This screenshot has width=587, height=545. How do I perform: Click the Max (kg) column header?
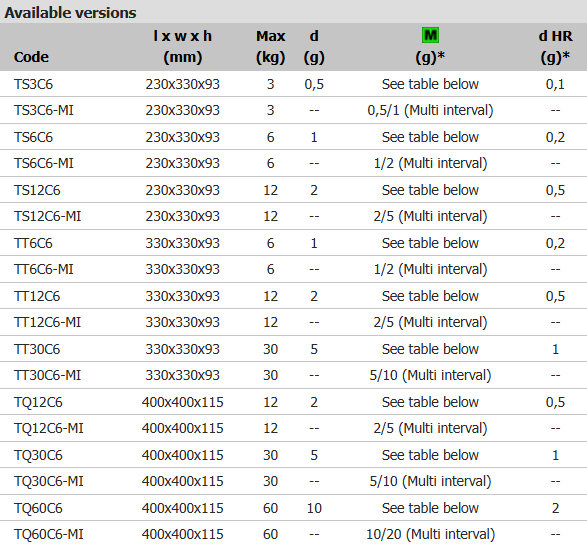[x=271, y=47]
